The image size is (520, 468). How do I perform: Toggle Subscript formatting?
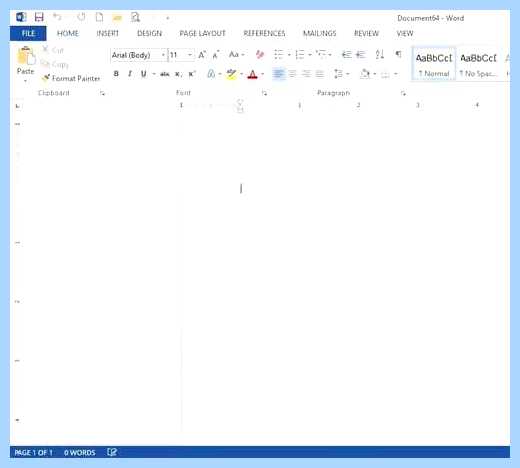pyautogui.click(x=178, y=74)
